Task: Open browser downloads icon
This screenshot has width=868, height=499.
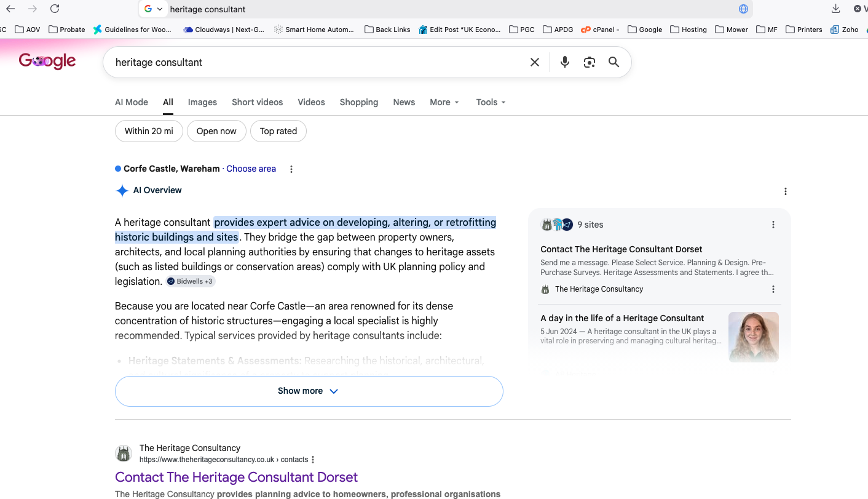Action: click(x=835, y=9)
